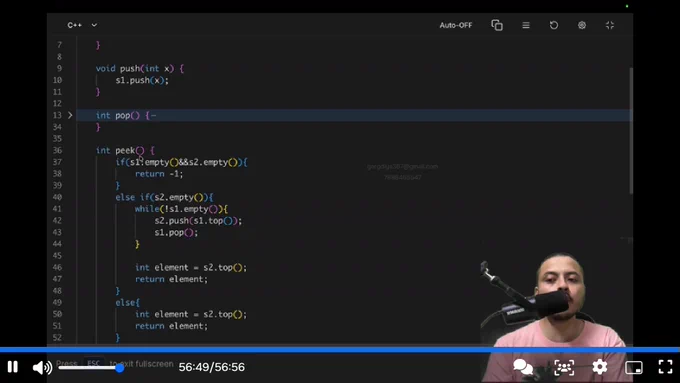Enable picture-in-picture mode
This screenshot has height=383, width=680.
(x=634, y=367)
